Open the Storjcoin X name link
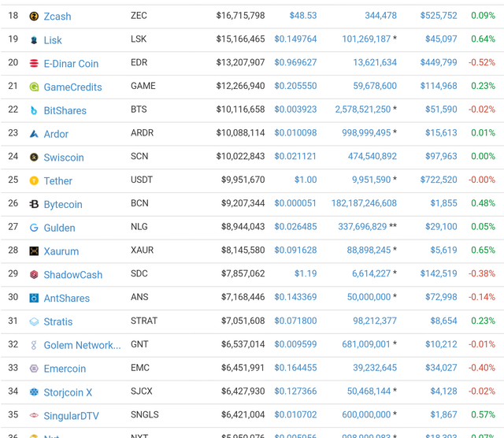This screenshot has width=504, height=438. (68, 392)
